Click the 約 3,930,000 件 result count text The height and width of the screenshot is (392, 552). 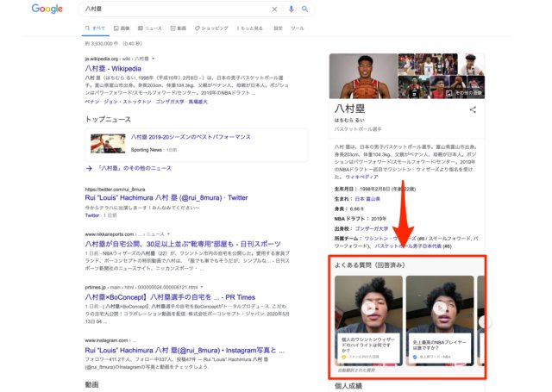tap(113, 44)
